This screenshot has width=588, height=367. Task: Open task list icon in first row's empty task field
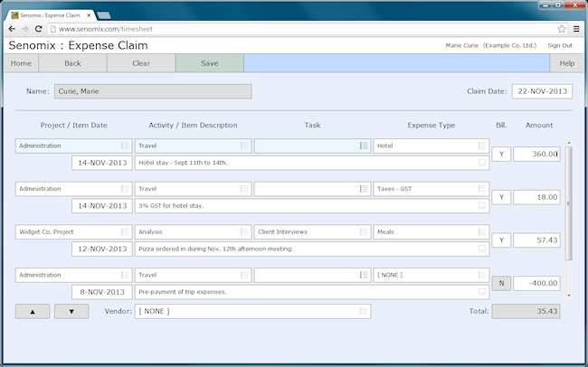(364, 146)
